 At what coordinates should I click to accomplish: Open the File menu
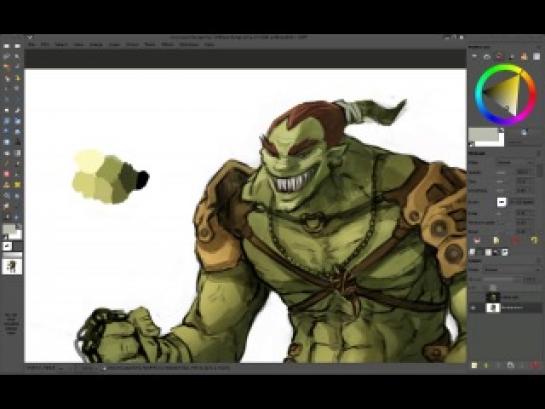[x=32, y=44]
